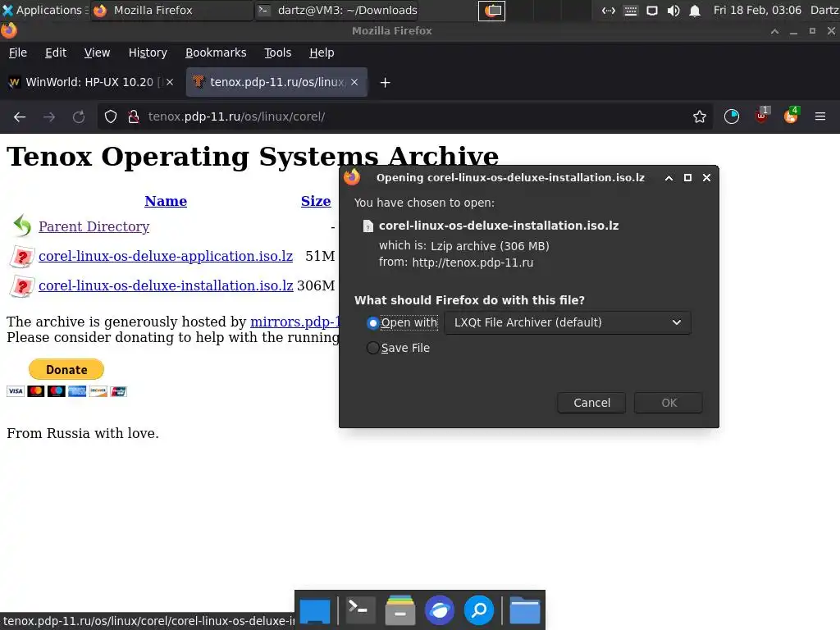Download corel-linux-os-deluxe-application.iso.lz
The width and height of the screenshot is (840, 630).
[166, 256]
